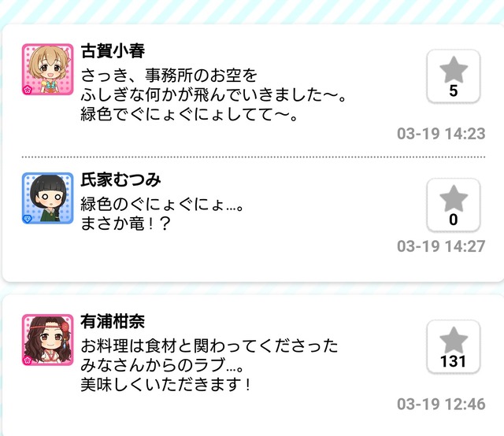Select the name 古賀小春
The width and height of the screenshot is (504, 436).
click(x=113, y=51)
